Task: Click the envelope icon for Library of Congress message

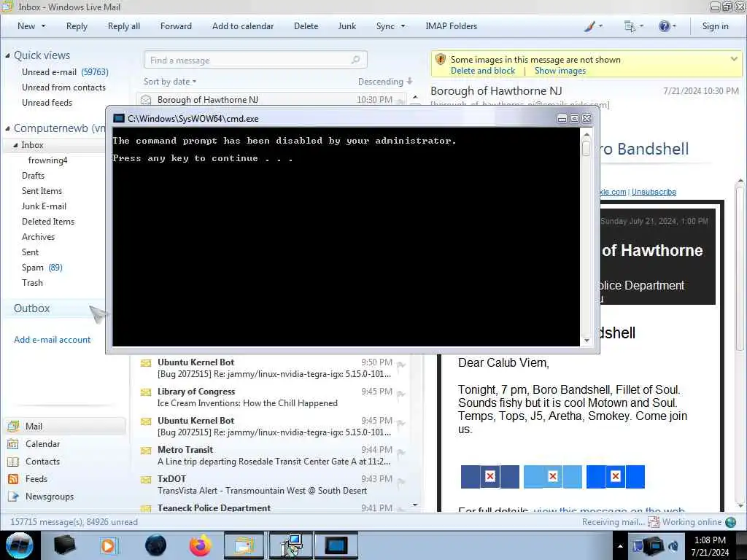Action: click(146, 392)
